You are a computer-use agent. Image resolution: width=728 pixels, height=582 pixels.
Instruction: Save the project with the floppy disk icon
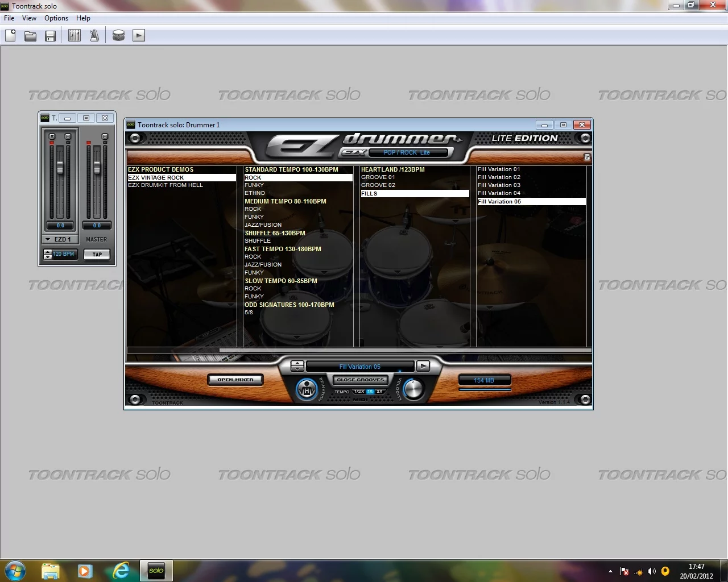[x=51, y=35]
